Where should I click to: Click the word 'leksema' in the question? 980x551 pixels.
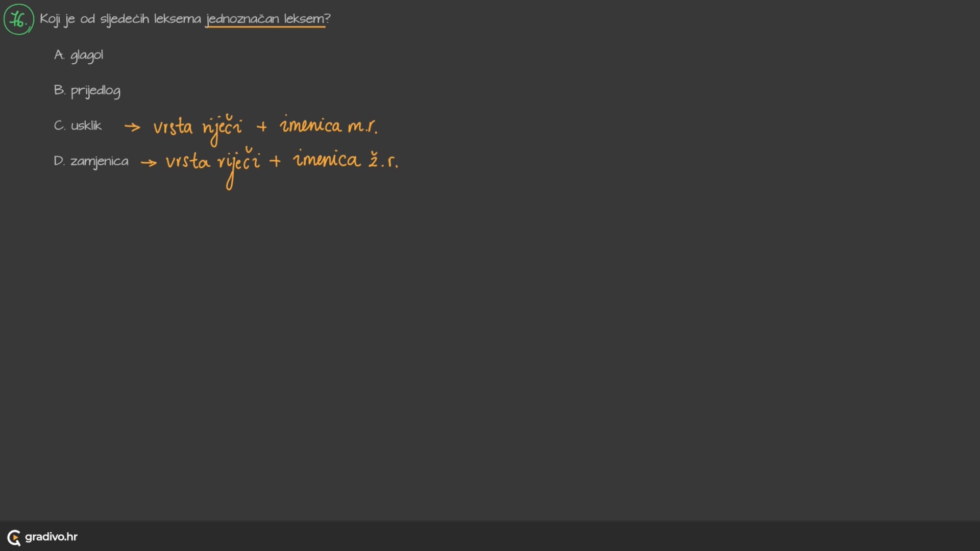178,19
